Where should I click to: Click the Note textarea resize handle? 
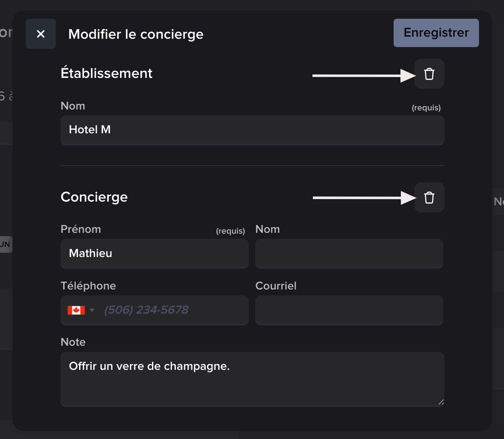[x=441, y=402]
